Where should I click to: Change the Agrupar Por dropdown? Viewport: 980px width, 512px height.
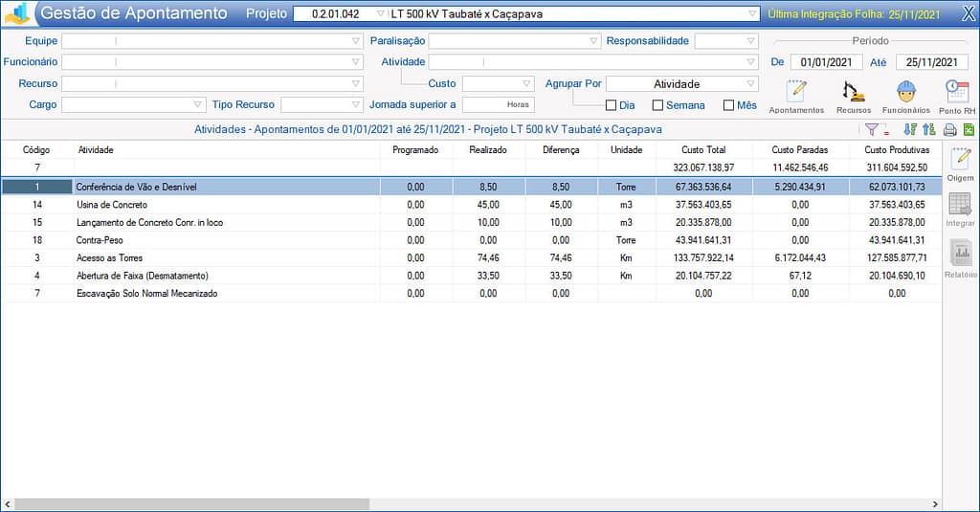click(750, 84)
